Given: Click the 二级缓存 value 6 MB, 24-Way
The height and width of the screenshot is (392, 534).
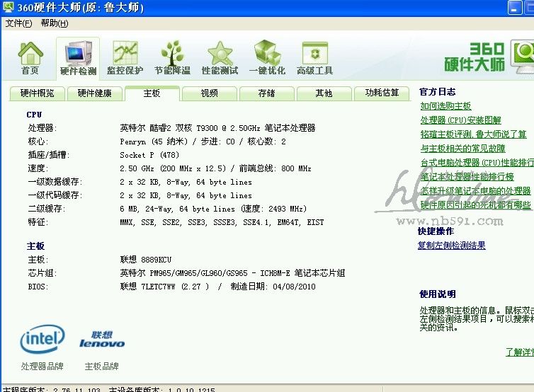Looking at the screenshot, I should (213, 209).
